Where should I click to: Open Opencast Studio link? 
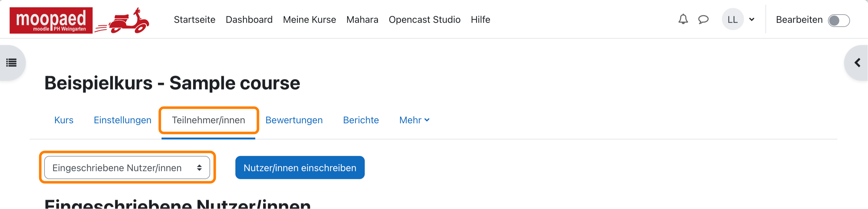[425, 20]
